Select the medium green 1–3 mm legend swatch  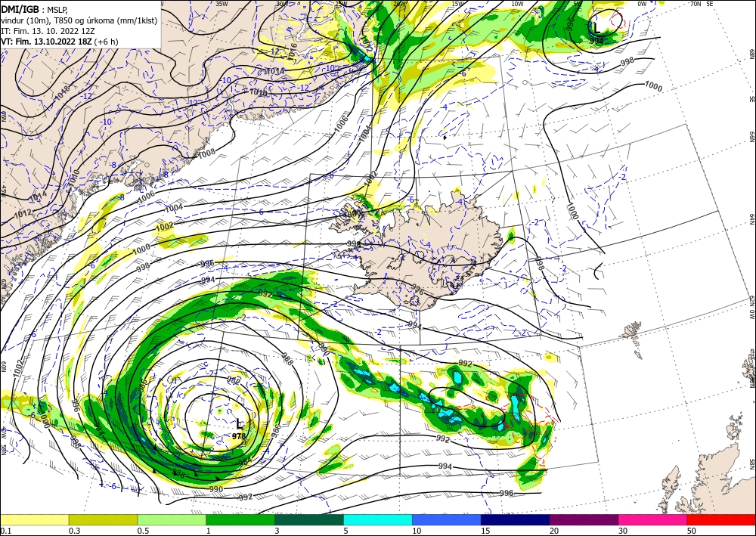pos(240,519)
